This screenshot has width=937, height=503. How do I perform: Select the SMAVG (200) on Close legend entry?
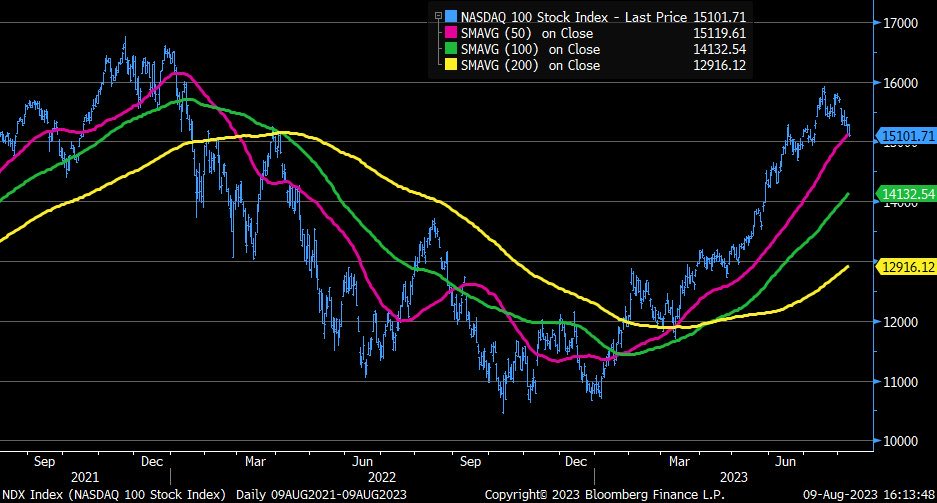coord(530,66)
